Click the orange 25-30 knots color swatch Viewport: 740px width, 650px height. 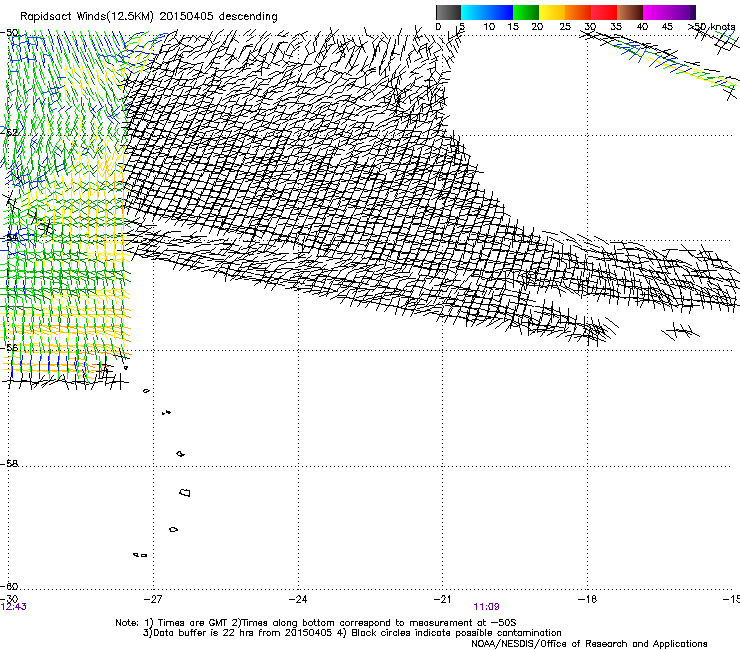point(578,12)
